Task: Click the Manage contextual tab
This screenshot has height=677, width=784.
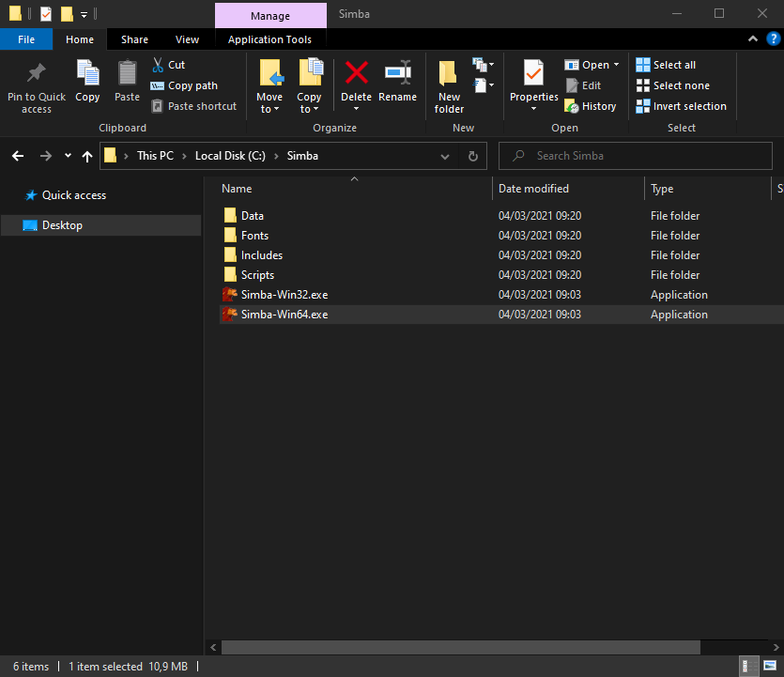Action: [x=270, y=16]
